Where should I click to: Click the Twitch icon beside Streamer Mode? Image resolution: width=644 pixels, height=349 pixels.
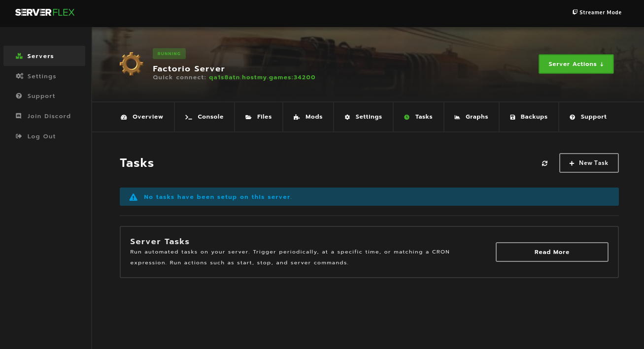pos(575,12)
